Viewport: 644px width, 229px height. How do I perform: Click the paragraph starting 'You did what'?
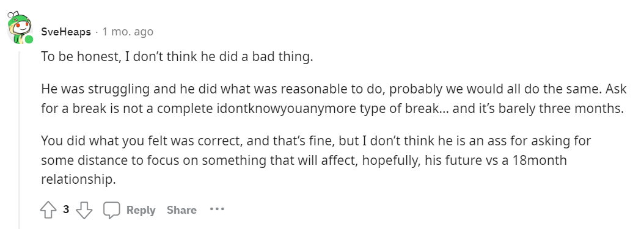(x=317, y=160)
